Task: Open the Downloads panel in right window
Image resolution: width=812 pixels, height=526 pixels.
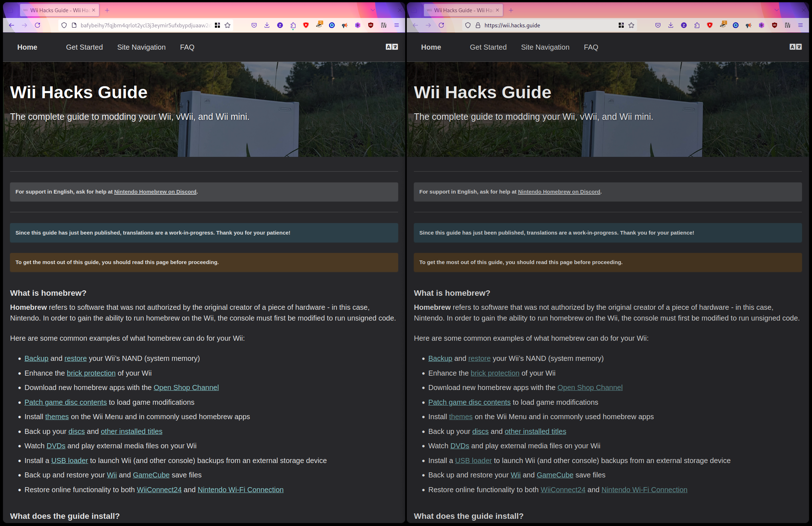Action: pos(671,25)
